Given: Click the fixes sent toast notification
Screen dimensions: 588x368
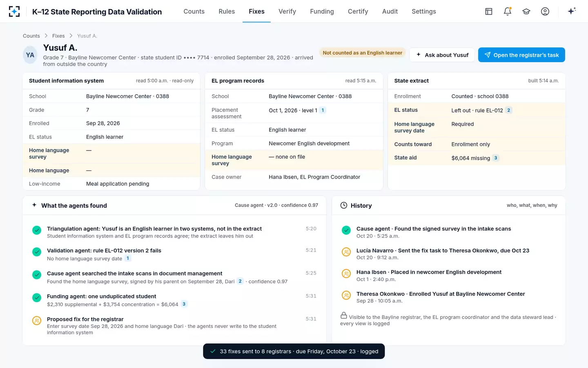Looking at the screenshot, I should (294, 351).
